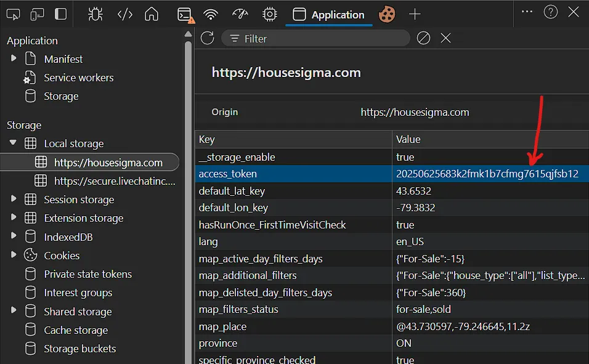
Task: Open the Network wifi icon tab
Action: 211,14
